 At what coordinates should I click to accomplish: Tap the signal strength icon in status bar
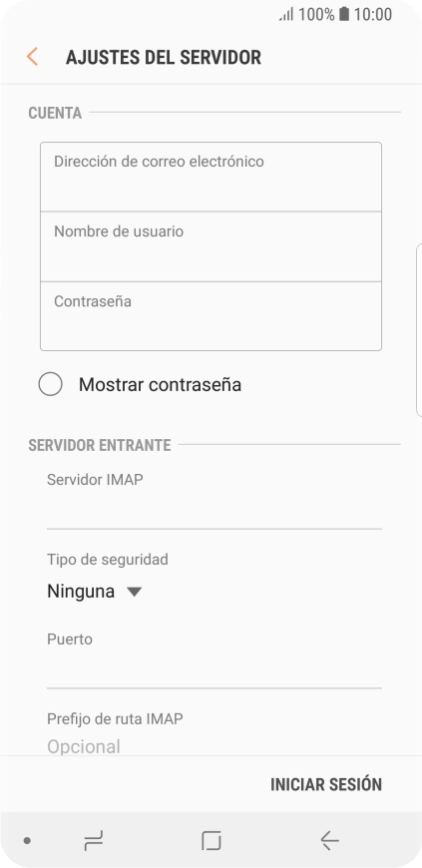286,14
